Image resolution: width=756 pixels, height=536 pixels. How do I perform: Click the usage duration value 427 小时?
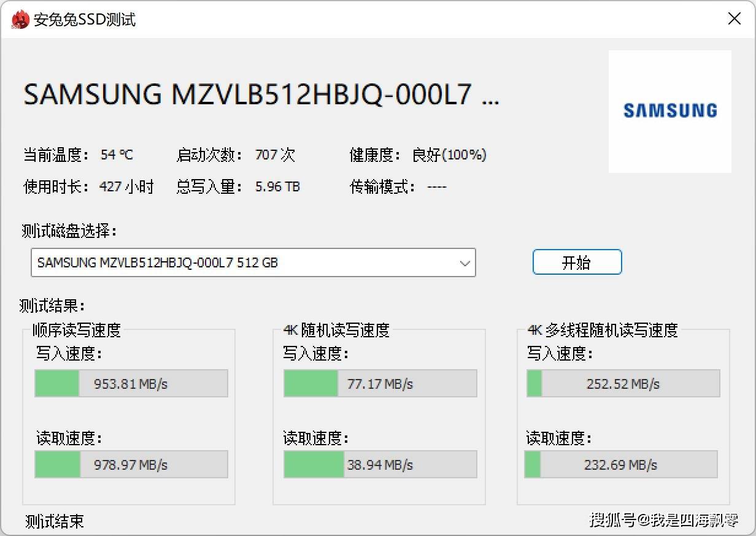(x=126, y=186)
